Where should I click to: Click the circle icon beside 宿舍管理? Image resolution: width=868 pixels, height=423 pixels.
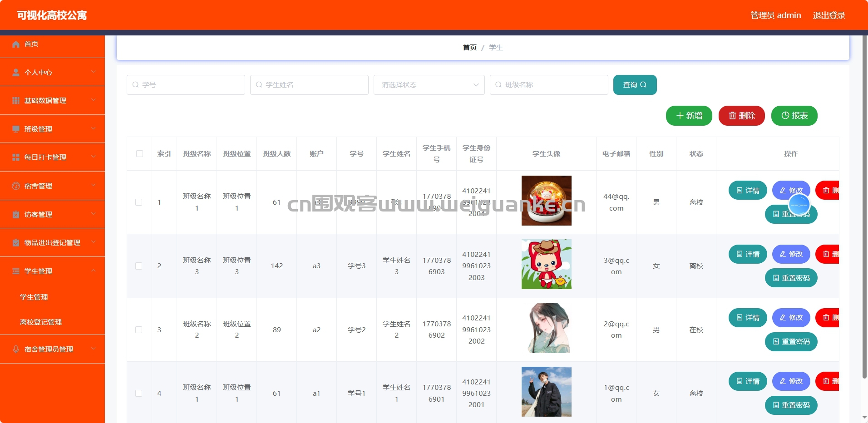pos(16,186)
